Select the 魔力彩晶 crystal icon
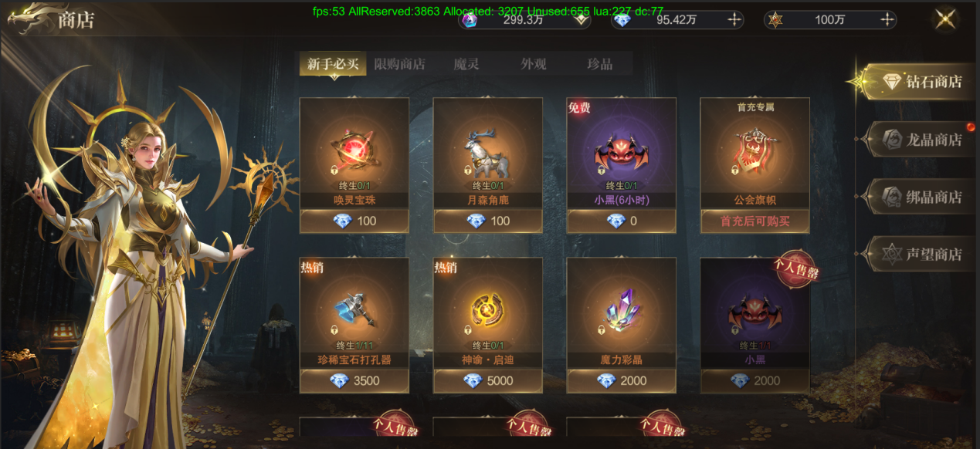 click(x=621, y=309)
